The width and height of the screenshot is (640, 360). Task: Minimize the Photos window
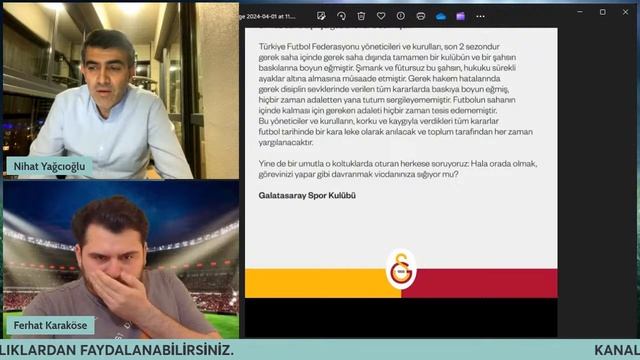(580, 12)
